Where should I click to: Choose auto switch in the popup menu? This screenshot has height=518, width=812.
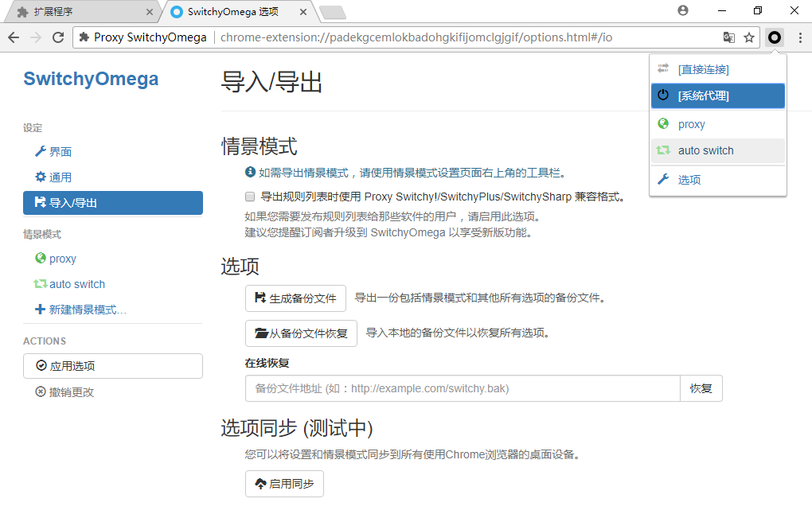pos(718,150)
